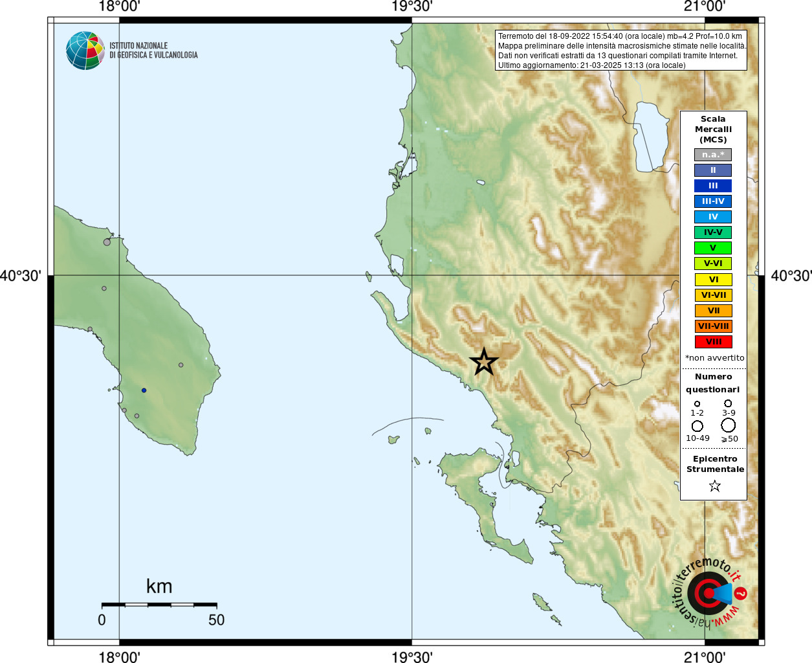812x663 pixels.
Task: Click the largest gray circle on Puglia coast
Action: 107,242
